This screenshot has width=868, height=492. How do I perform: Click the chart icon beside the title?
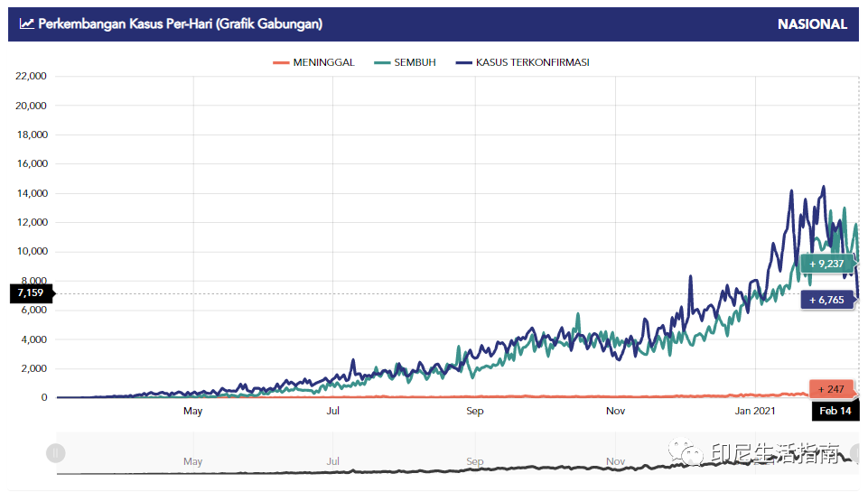coord(26,23)
